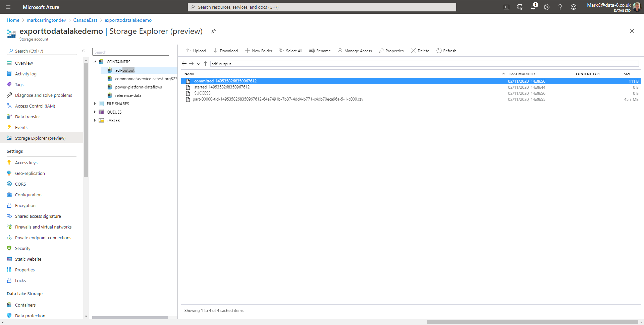Switch to the Activity log page
Screen dimensions: 644x325
[x=25, y=74]
